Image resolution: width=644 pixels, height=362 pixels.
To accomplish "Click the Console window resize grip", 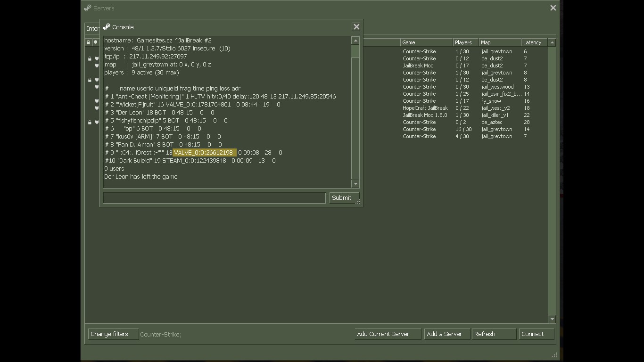I will tap(358, 202).
